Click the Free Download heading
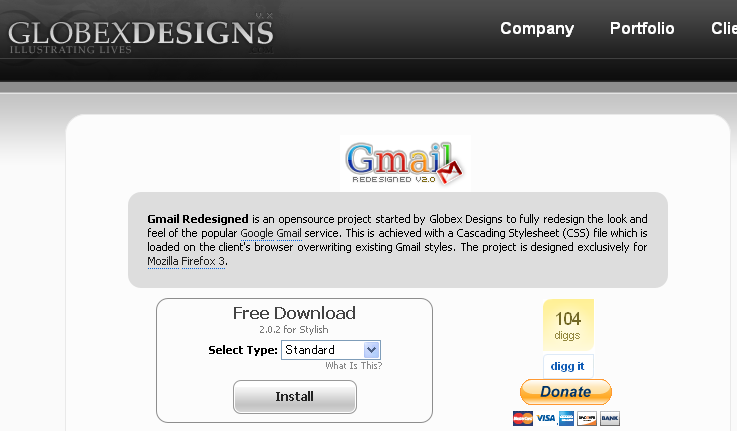Screen dimensions: 737x431 294,313
